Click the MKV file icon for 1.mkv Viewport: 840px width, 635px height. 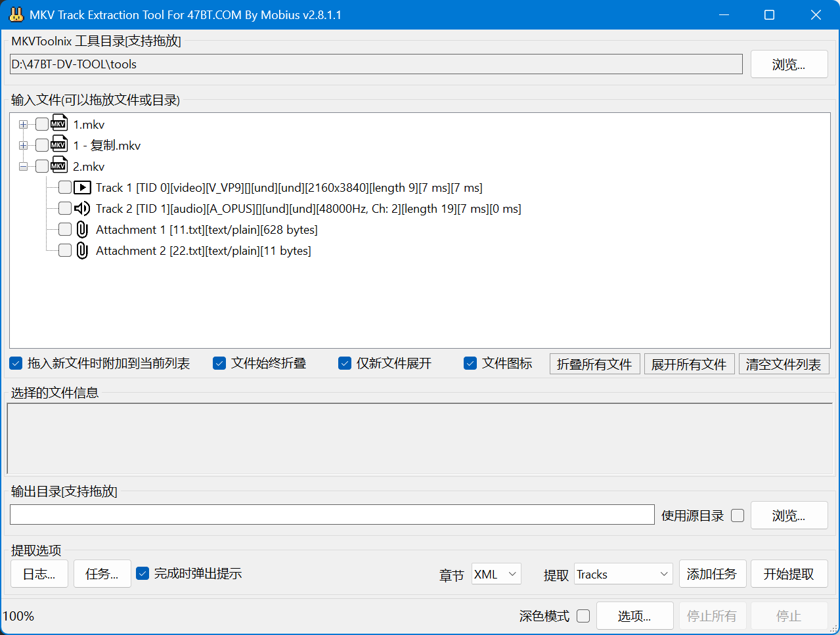click(59, 124)
